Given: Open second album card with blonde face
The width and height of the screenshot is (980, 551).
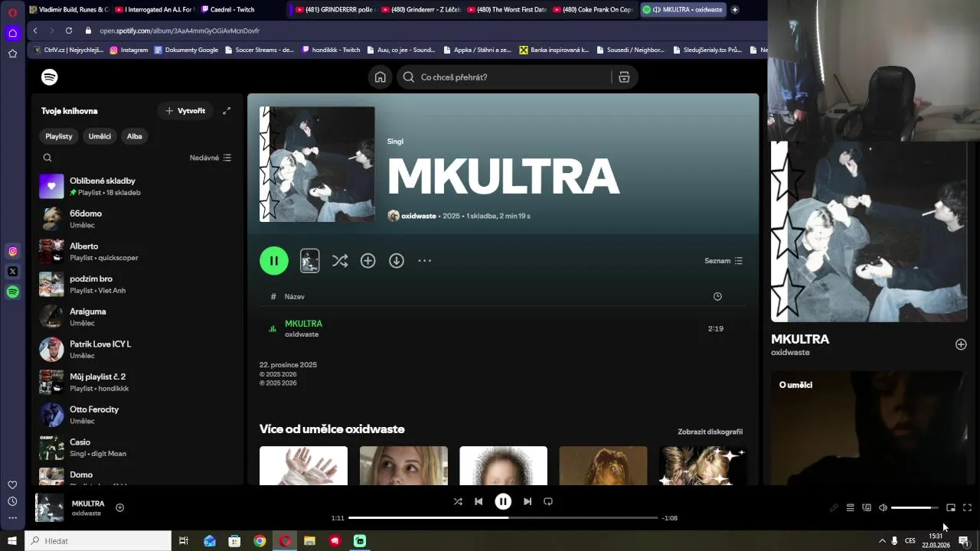Looking at the screenshot, I should [x=403, y=465].
